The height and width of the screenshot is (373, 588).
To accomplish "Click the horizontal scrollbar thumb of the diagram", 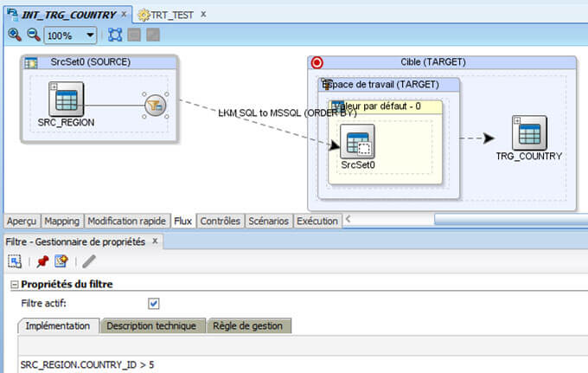I will click(511, 219).
